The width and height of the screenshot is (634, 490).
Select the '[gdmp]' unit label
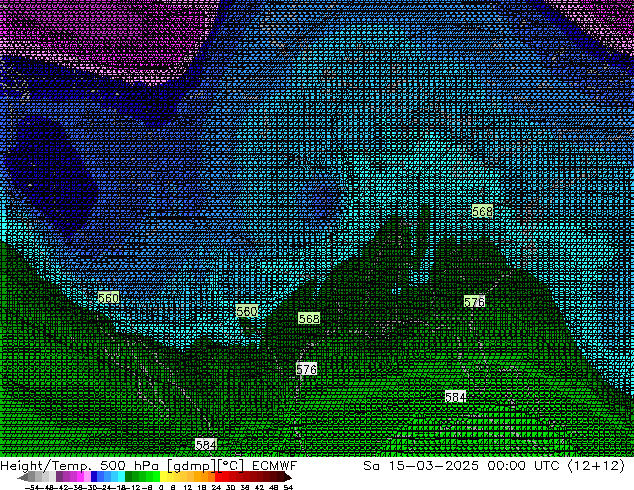(x=192, y=466)
